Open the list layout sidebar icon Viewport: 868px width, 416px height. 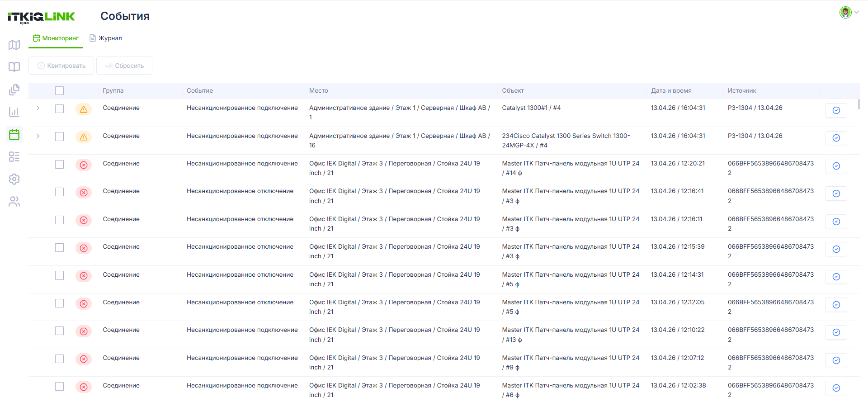(14, 156)
